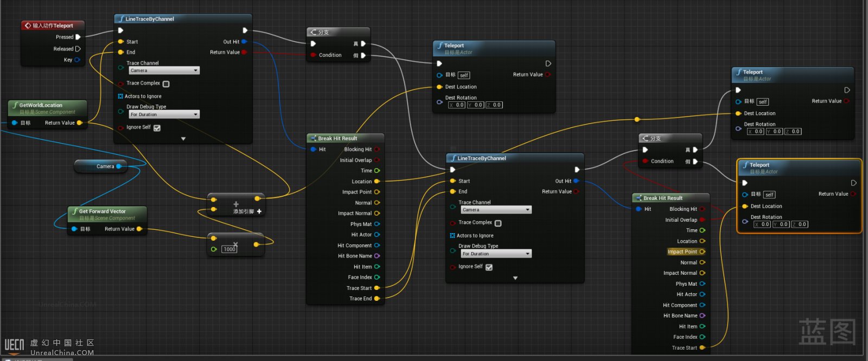This screenshot has width=868, height=361.
Task: Click Return Value pin on upper-right Teleport node
Action: pos(846,101)
